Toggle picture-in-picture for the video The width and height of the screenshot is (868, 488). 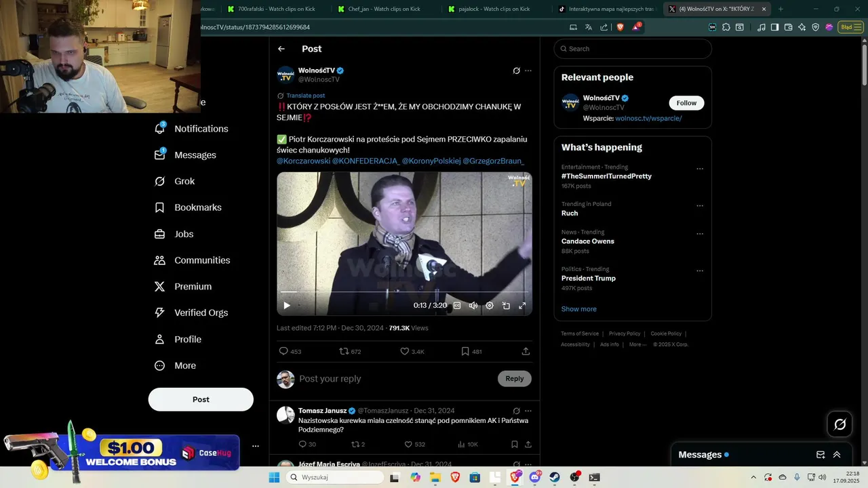pyautogui.click(x=506, y=306)
